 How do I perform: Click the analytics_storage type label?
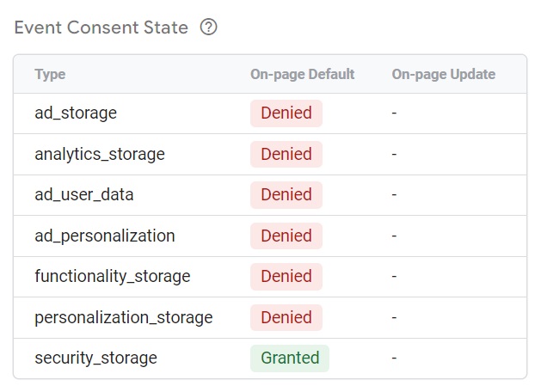[x=100, y=154]
